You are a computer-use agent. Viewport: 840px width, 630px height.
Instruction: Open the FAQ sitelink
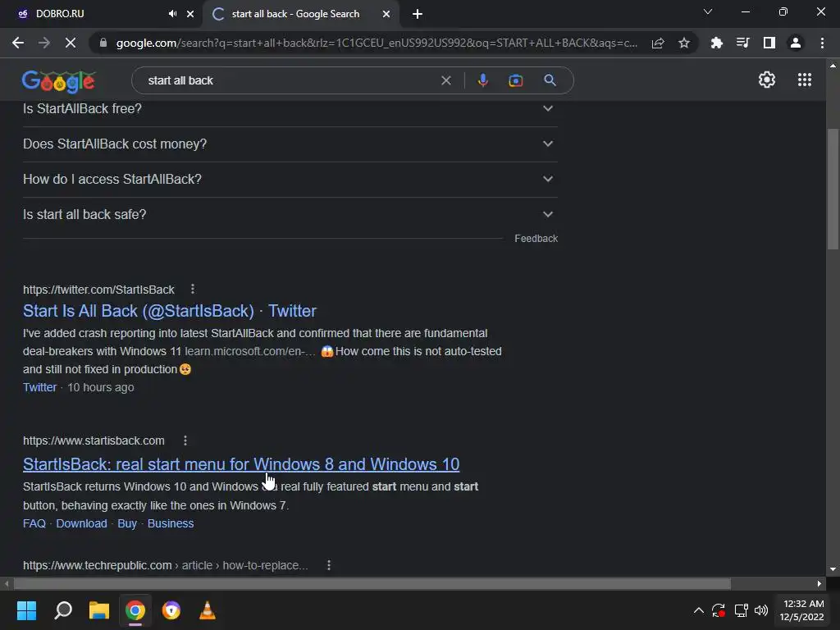34,523
